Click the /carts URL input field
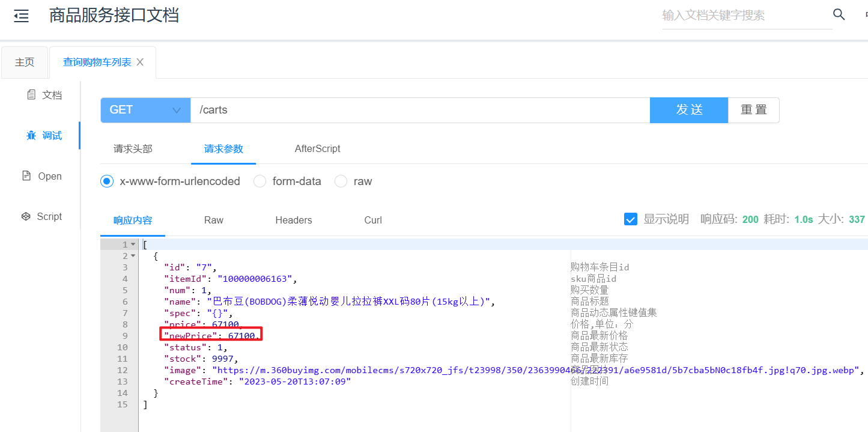 click(420, 110)
